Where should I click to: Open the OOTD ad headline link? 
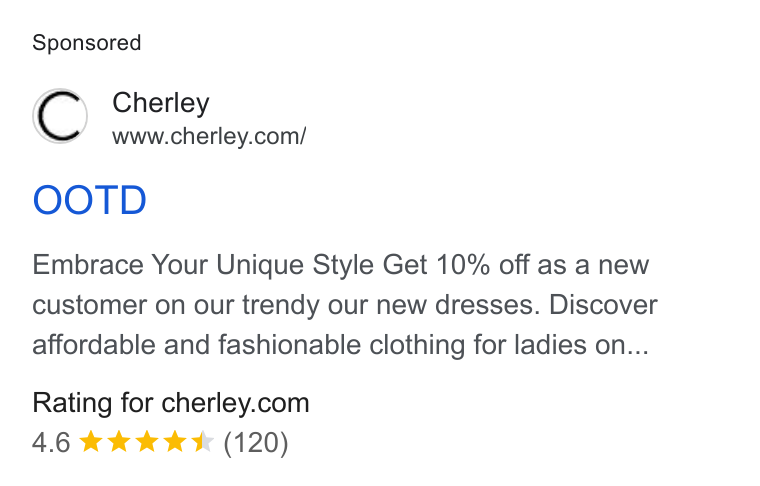tap(89, 200)
